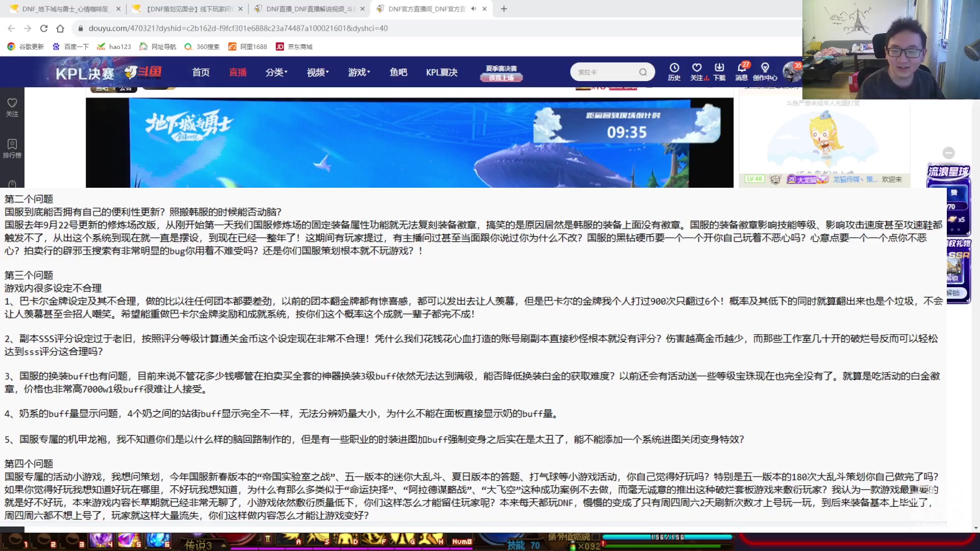
Task: Click the 传说3 label in game bar
Action: [x=198, y=545]
